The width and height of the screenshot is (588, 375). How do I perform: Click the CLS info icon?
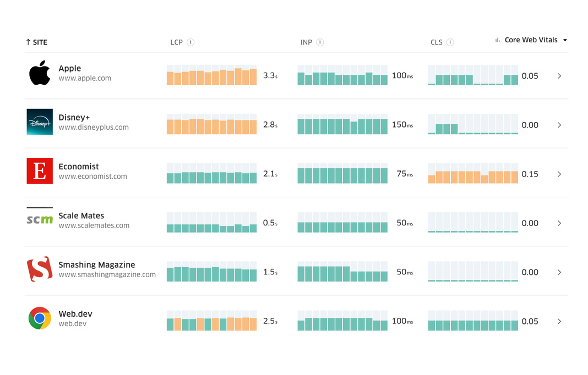[x=450, y=42]
